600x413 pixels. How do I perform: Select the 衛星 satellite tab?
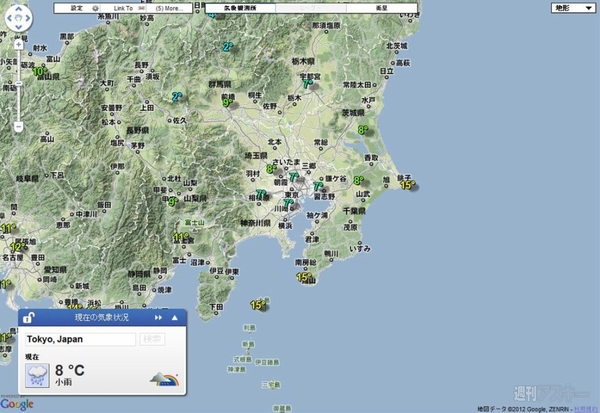382,8
